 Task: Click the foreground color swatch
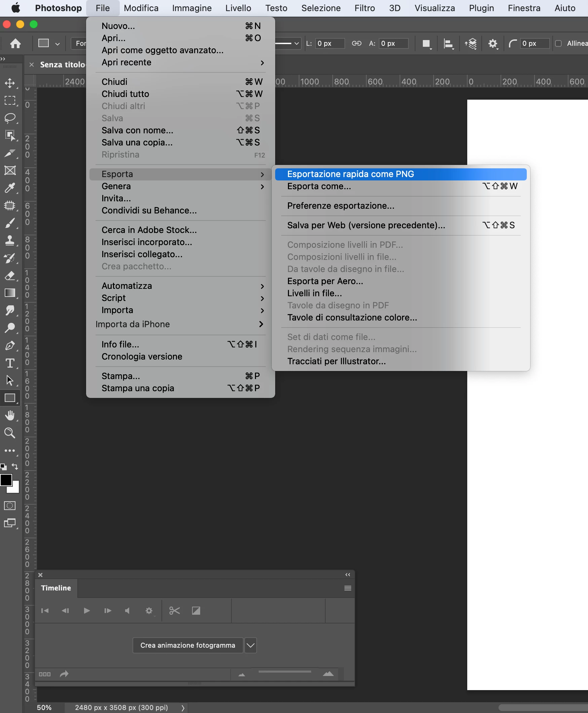coord(6,480)
